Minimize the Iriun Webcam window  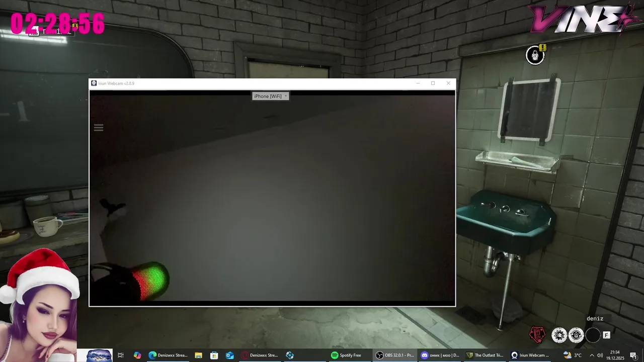click(x=418, y=83)
